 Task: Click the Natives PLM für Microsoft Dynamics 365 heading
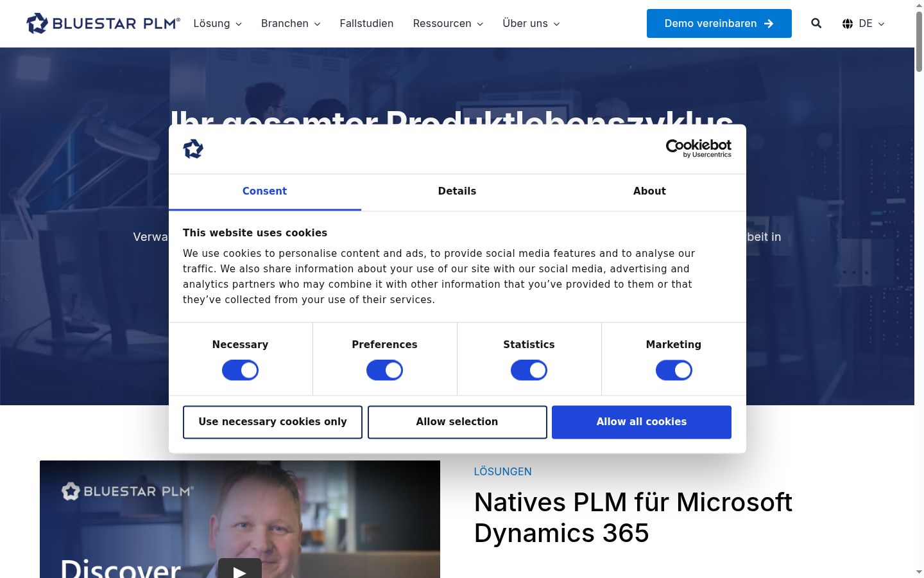point(633,518)
